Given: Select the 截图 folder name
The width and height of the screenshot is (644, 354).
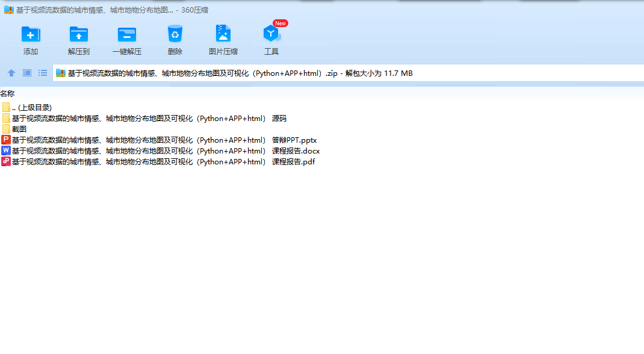Looking at the screenshot, I should point(19,129).
